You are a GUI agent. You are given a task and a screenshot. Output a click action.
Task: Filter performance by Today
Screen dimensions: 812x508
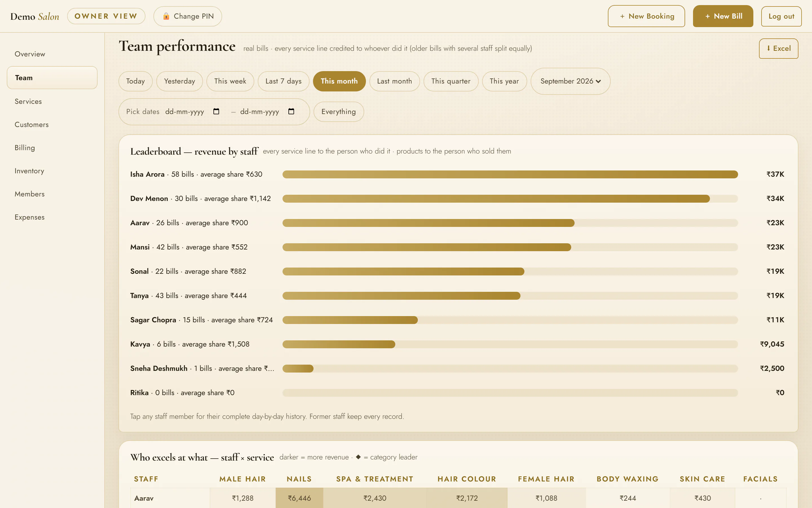(136, 81)
